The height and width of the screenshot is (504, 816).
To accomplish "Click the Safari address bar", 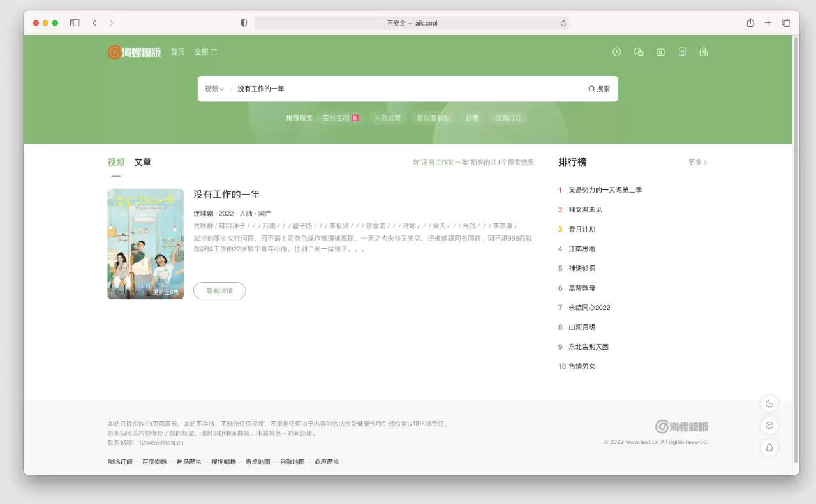I will pyautogui.click(x=412, y=23).
